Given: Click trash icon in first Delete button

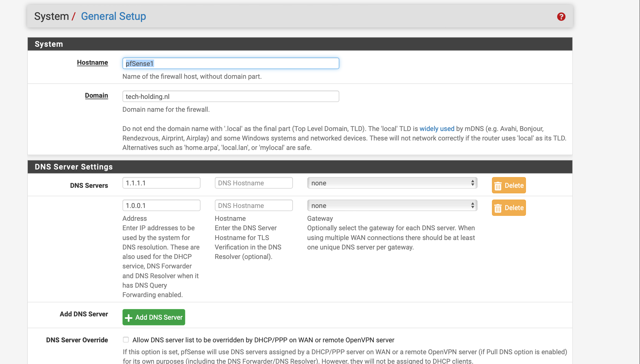Looking at the screenshot, I should 498,186.
